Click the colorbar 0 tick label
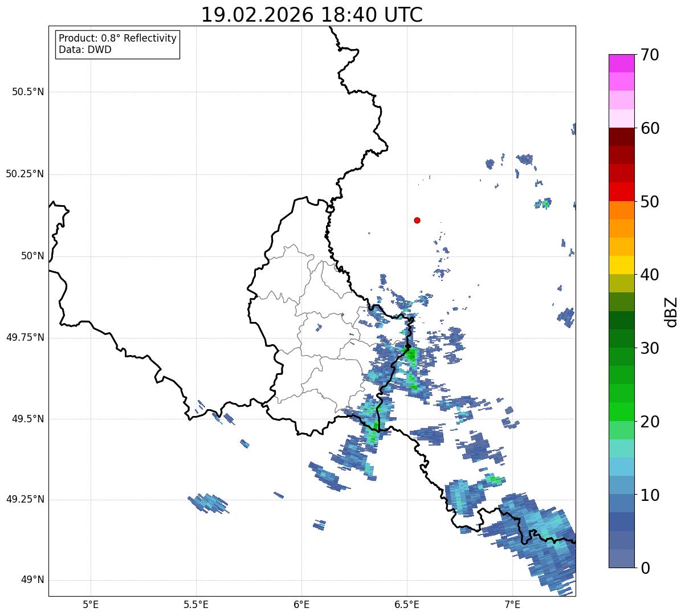The image size is (685, 616). (x=645, y=568)
